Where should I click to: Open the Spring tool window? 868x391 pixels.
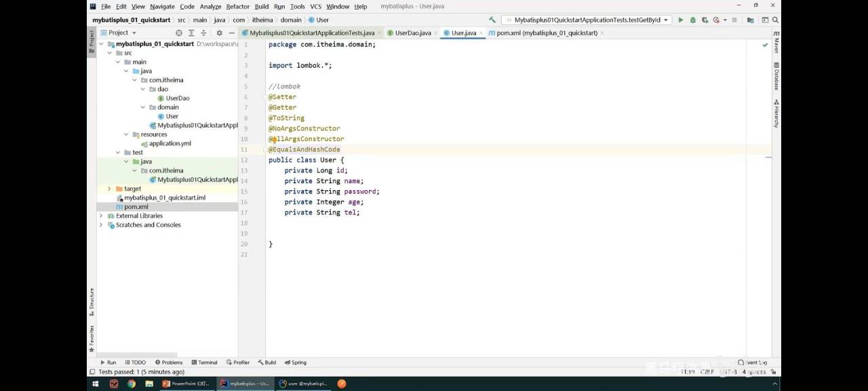point(296,362)
